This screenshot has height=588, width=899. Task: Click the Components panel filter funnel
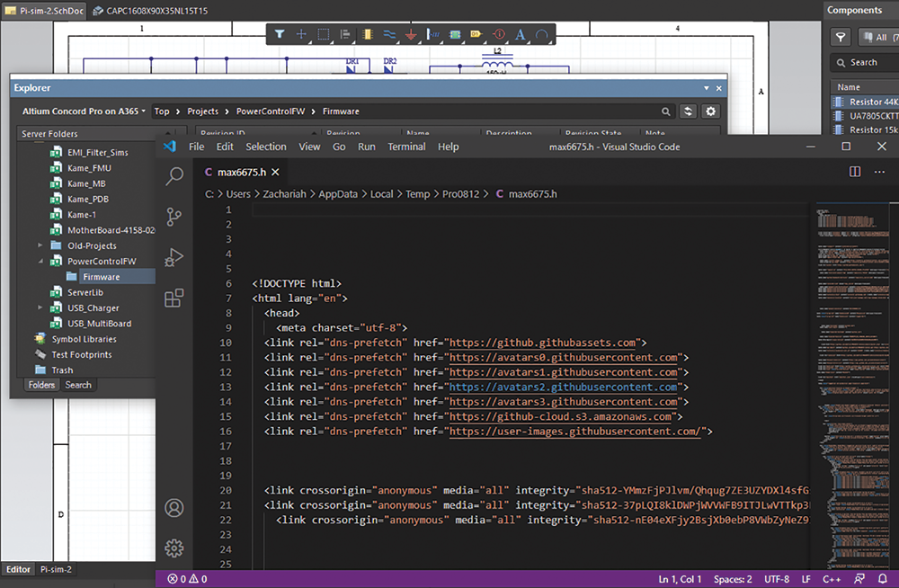pos(841,37)
